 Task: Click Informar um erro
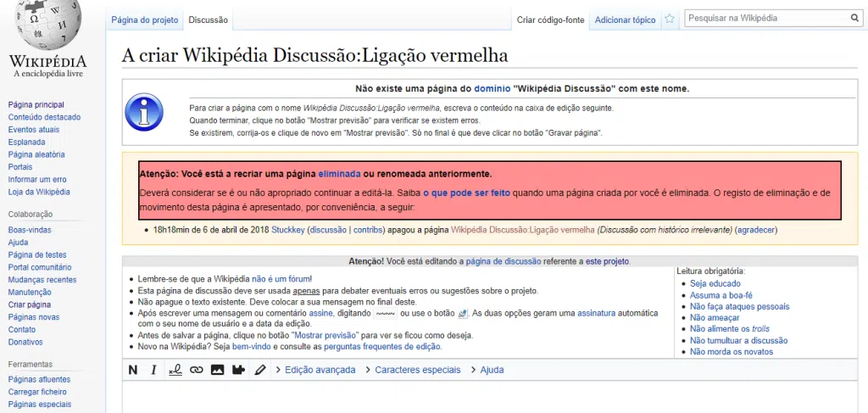coord(37,180)
